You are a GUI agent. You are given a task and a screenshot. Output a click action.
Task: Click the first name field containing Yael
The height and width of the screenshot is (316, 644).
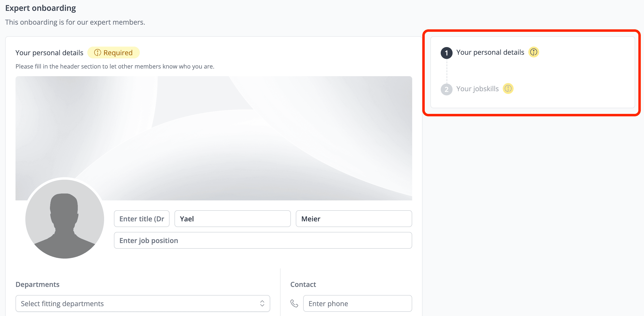(x=232, y=219)
